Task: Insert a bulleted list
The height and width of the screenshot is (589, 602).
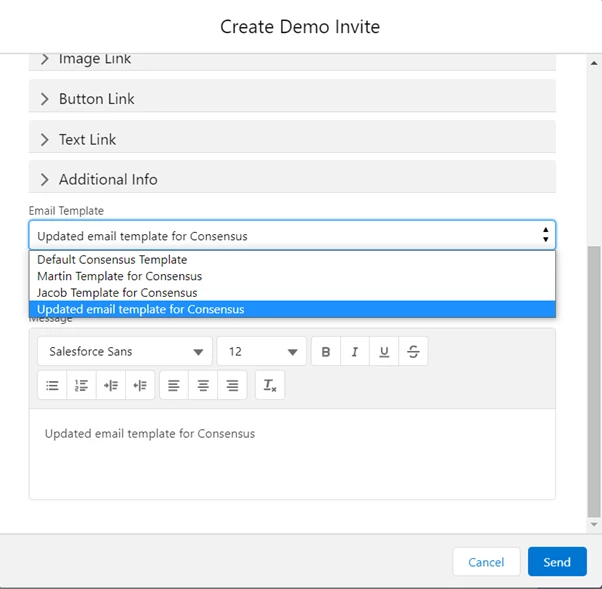Action: coord(53,386)
